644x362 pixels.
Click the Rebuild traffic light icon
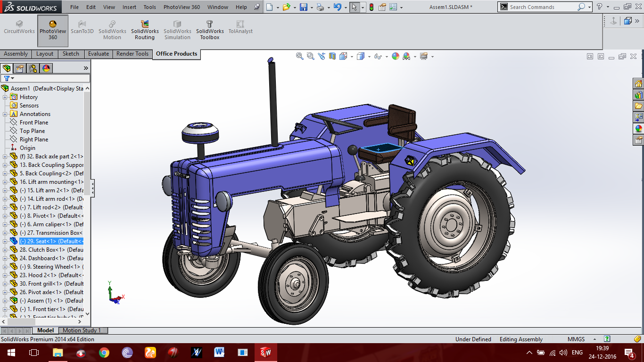point(371,7)
